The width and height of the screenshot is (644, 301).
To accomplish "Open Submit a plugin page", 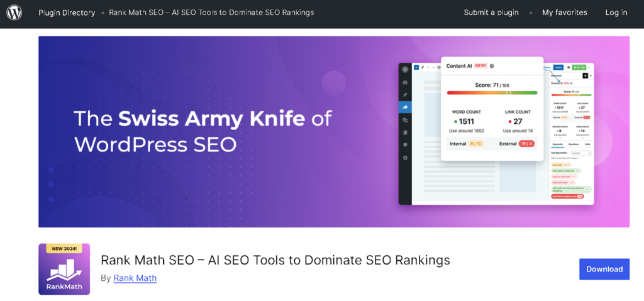I will pyautogui.click(x=492, y=13).
